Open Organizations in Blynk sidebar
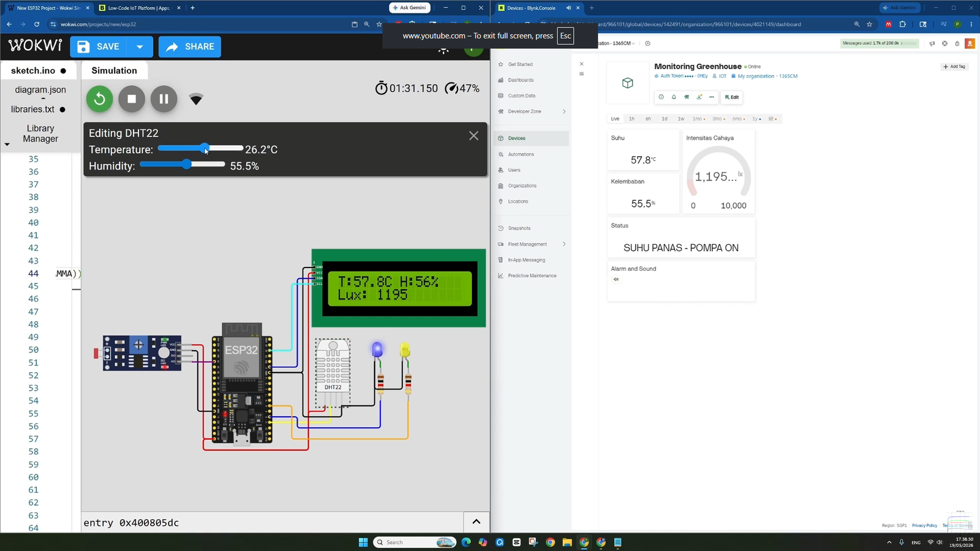 pos(522,186)
